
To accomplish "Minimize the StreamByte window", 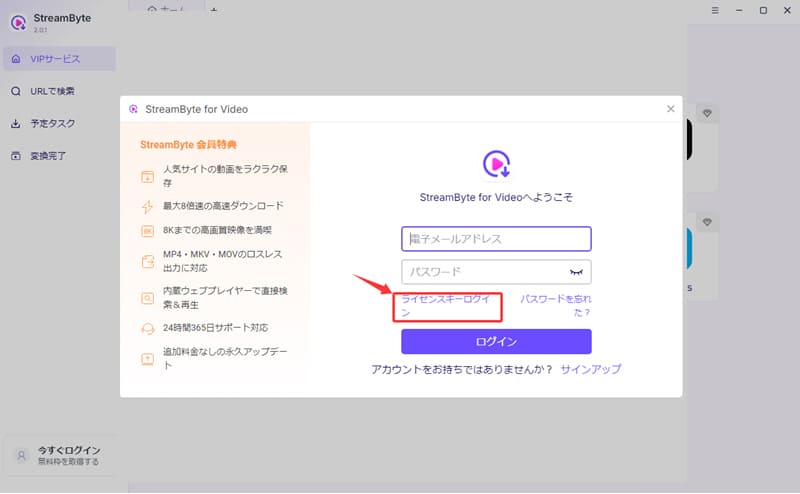I will 739,10.
